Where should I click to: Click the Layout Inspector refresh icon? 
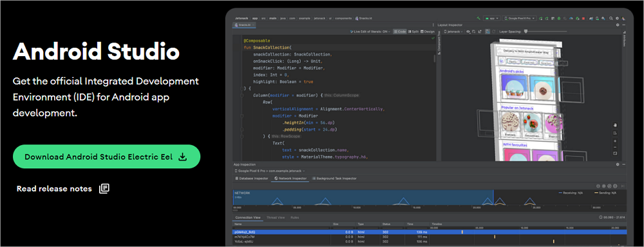click(x=493, y=32)
